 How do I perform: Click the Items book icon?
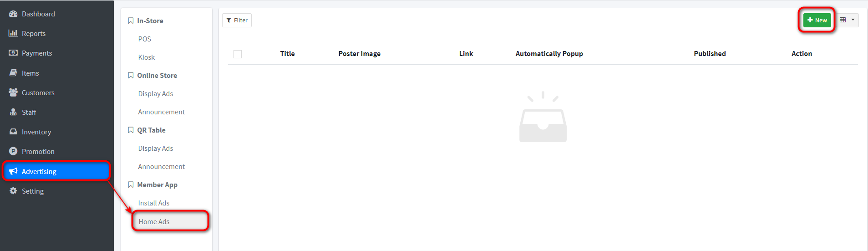pyautogui.click(x=13, y=73)
